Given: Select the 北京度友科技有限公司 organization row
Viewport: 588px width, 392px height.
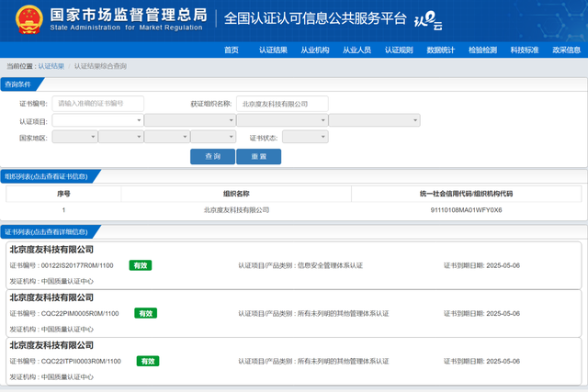Looking at the screenshot, I should (236, 209).
